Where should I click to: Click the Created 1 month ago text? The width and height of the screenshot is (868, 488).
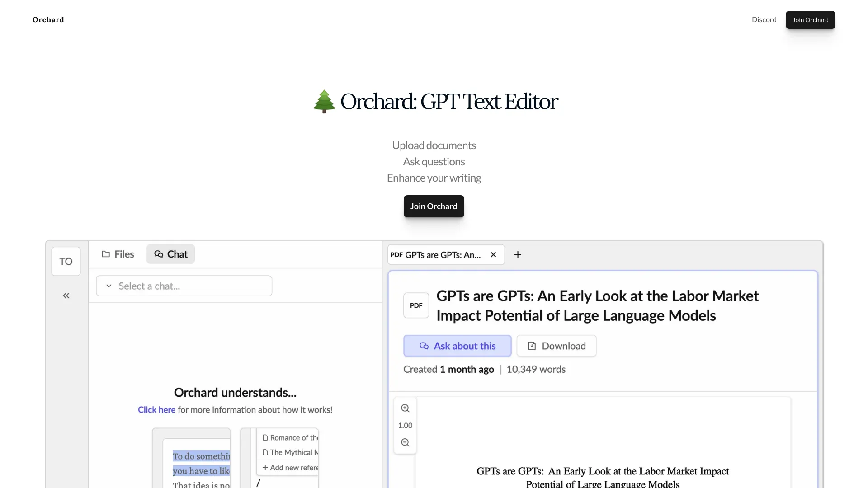click(x=448, y=369)
